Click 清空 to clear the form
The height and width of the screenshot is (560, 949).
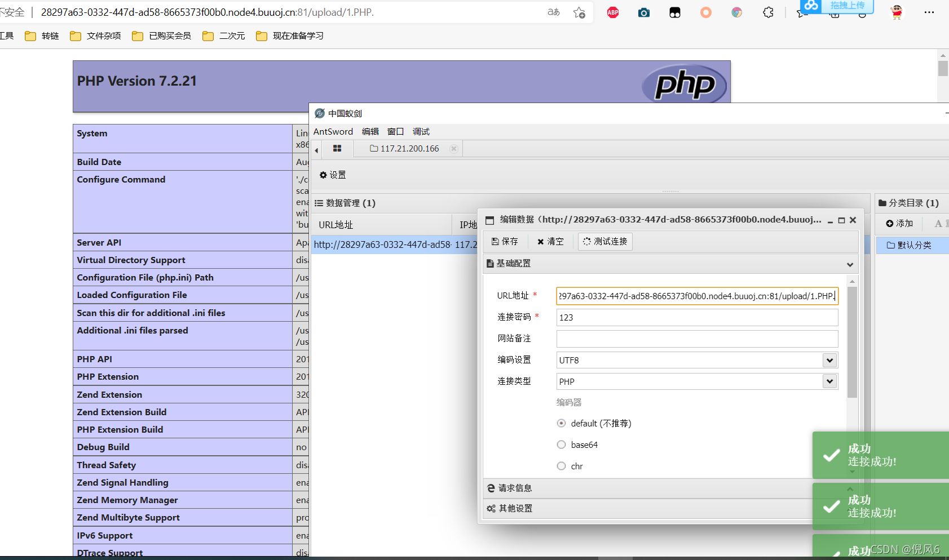(550, 241)
